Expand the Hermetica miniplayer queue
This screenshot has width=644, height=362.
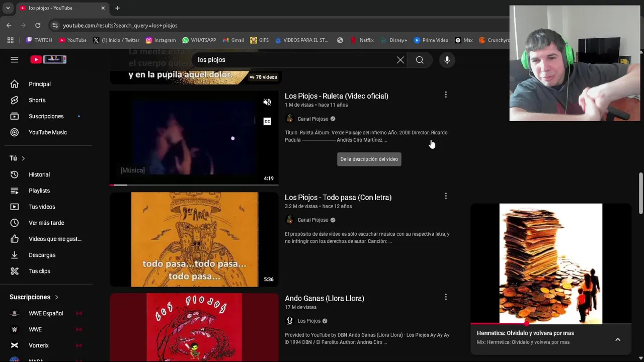(x=618, y=339)
